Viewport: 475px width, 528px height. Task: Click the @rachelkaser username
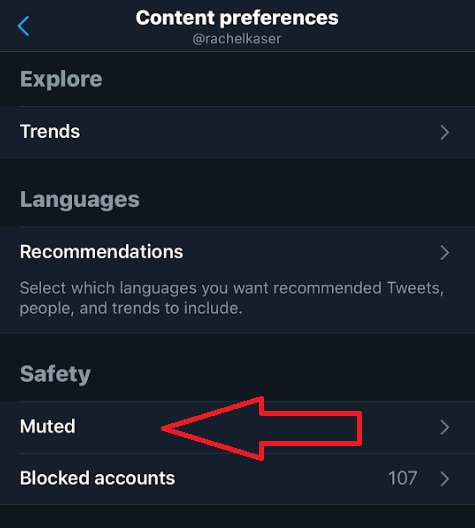click(237, 39)
